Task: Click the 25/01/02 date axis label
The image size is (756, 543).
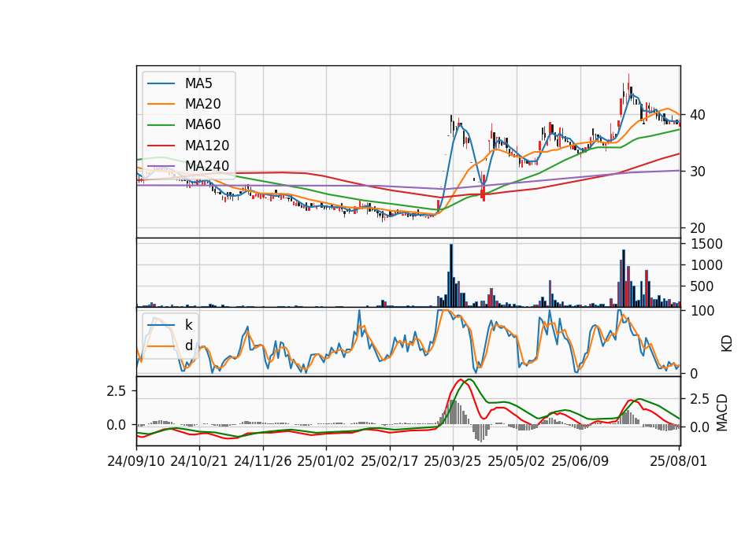Action: click(x=325, y=461)
